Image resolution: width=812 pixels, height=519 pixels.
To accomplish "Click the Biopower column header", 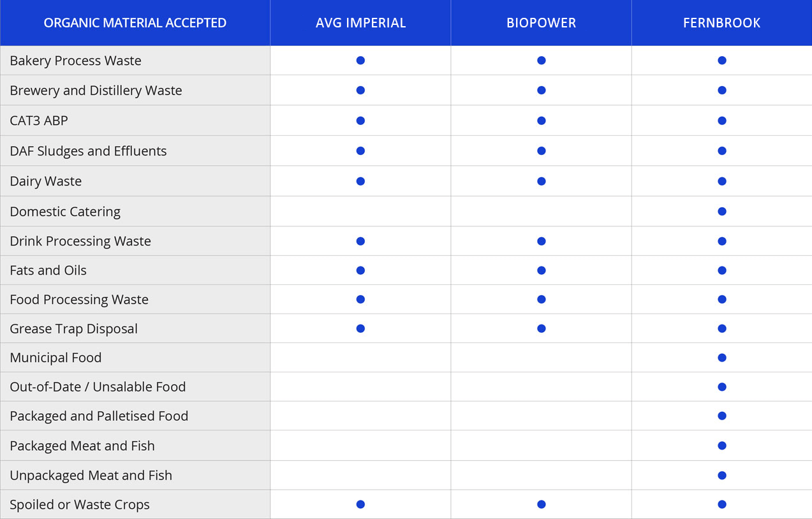I will [541, 23].
